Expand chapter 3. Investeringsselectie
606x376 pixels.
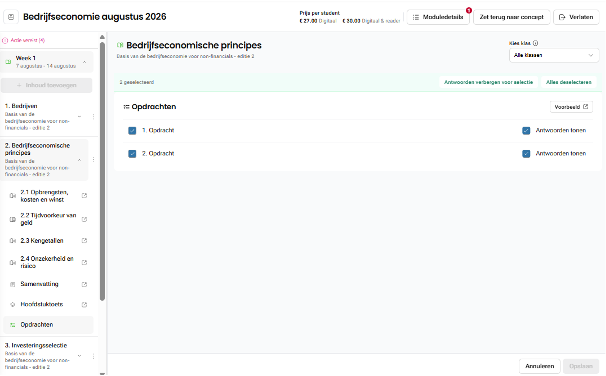(x=80, y=356)
